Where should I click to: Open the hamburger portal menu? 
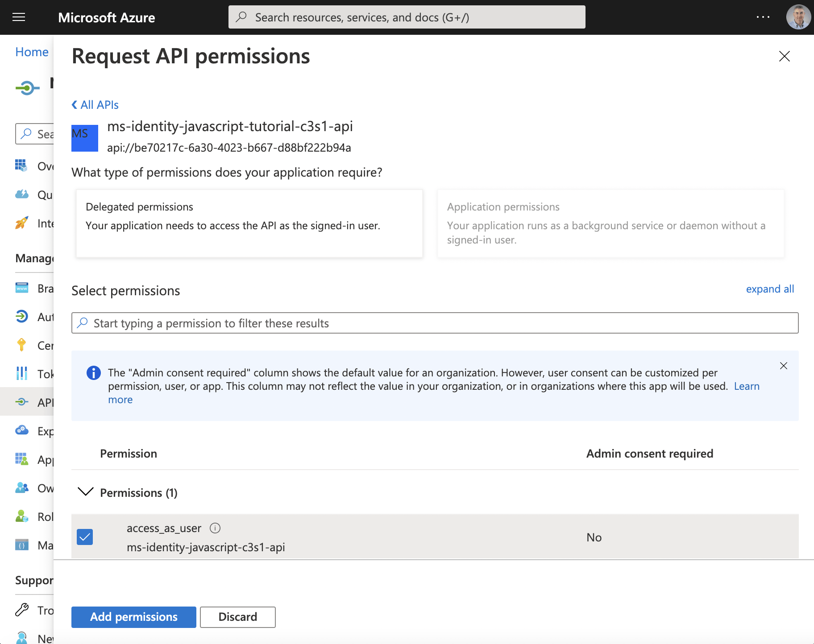pos(19,17)
